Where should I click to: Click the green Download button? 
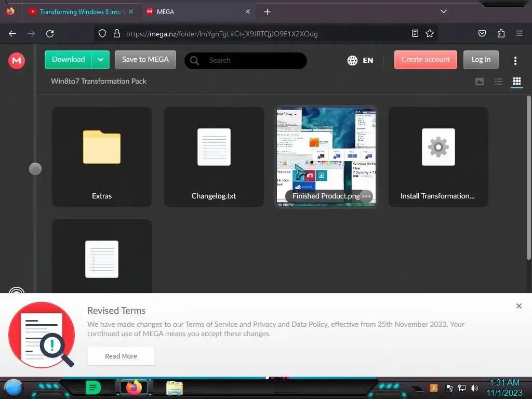click(68, 60)
